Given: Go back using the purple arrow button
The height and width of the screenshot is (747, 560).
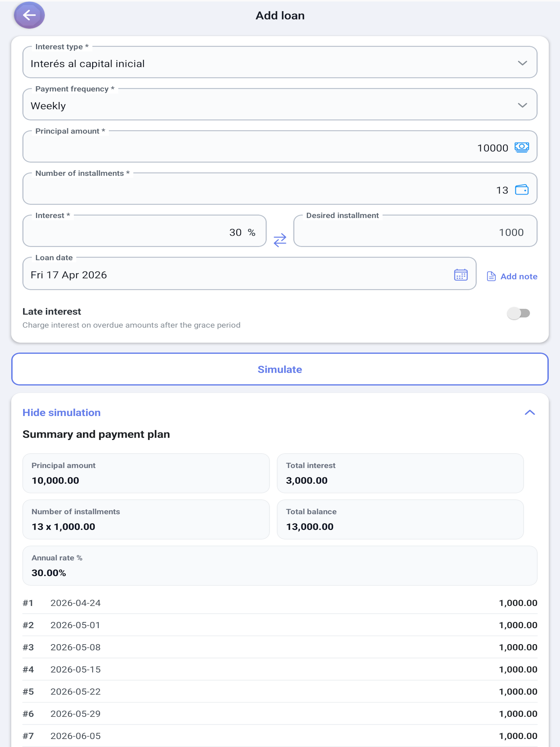Looking at the screenshot, I should (x=29, y=15).
